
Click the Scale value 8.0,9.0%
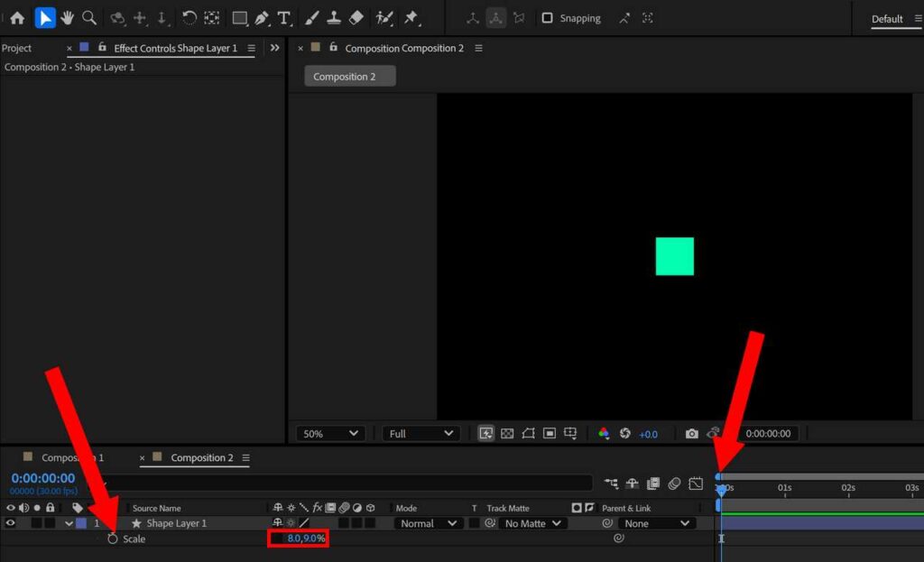tap(306, 538)
